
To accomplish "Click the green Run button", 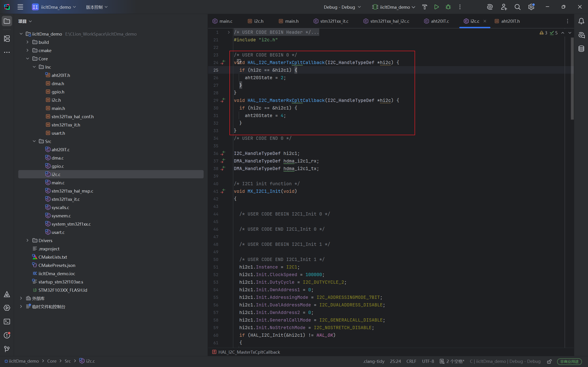I will pyautogui.click(x=436, y=7).
